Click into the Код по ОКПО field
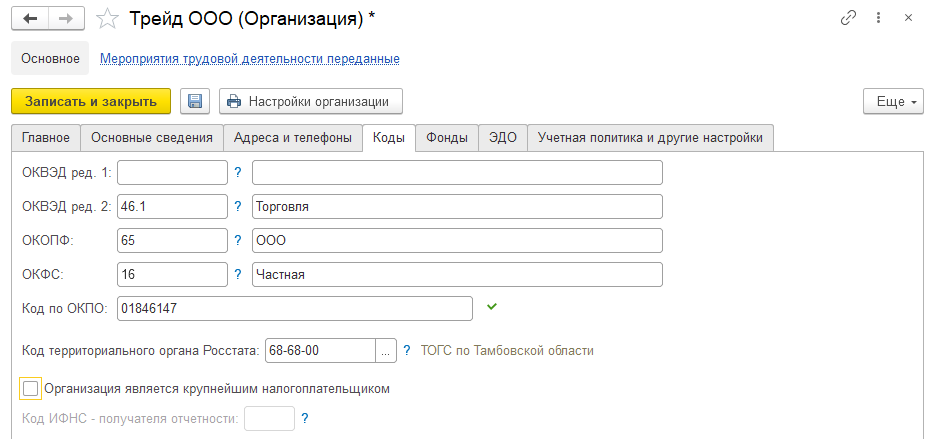The width and height of the screenshot is (932, 439). [295, 309]
